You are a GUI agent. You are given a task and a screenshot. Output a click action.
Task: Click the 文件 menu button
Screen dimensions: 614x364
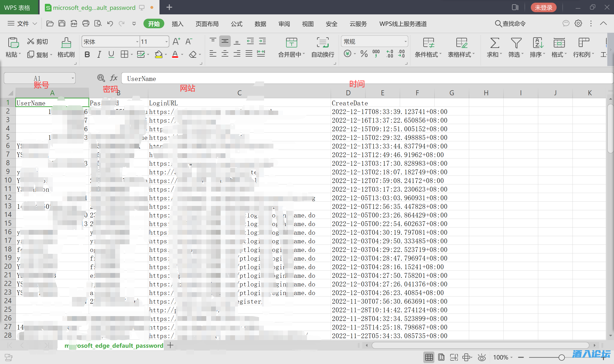coord(23,23)
